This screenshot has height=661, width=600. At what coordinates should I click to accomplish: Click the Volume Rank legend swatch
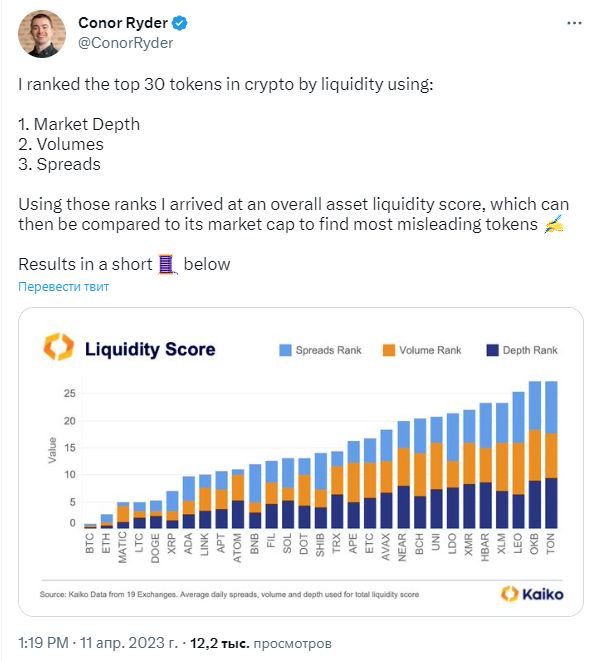389,350
